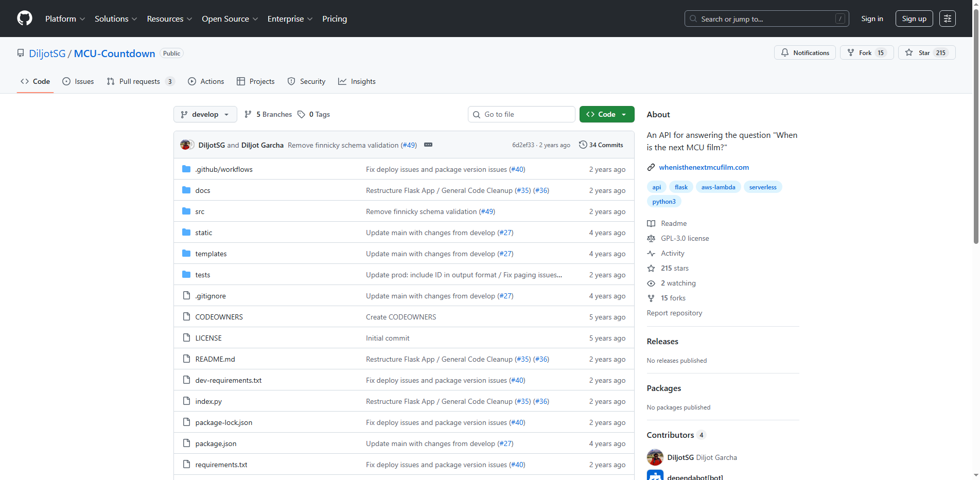Open README.md file
The height and width of the screenshot is (480, 980).
pyautogui.click(x=215, y=359)
